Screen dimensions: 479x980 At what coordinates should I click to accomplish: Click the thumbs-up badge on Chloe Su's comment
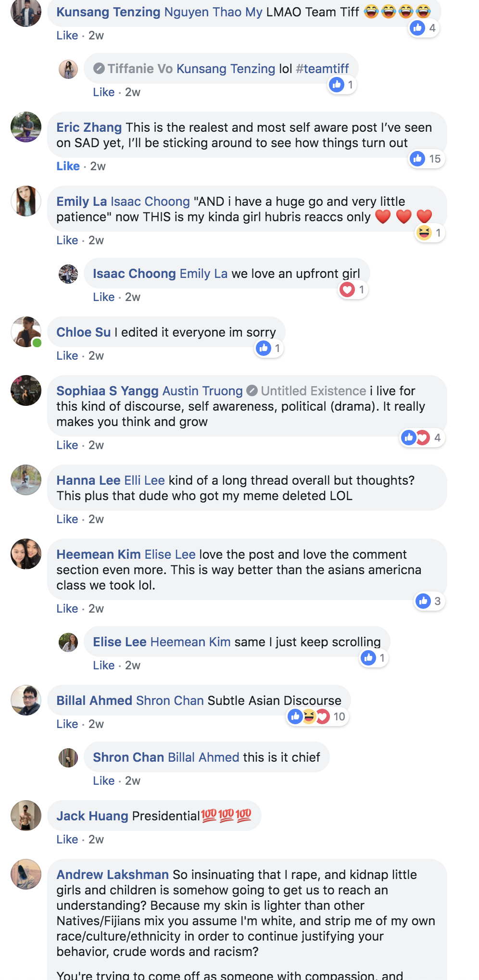pos(269,348)
